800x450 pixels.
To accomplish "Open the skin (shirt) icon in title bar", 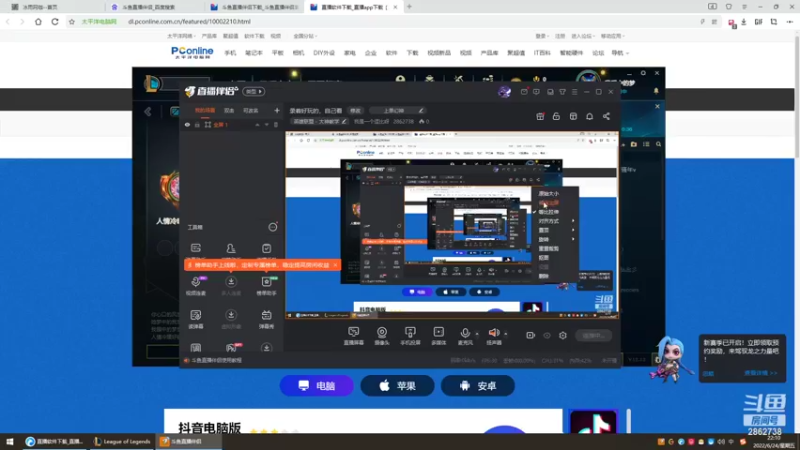I will 562,92.
